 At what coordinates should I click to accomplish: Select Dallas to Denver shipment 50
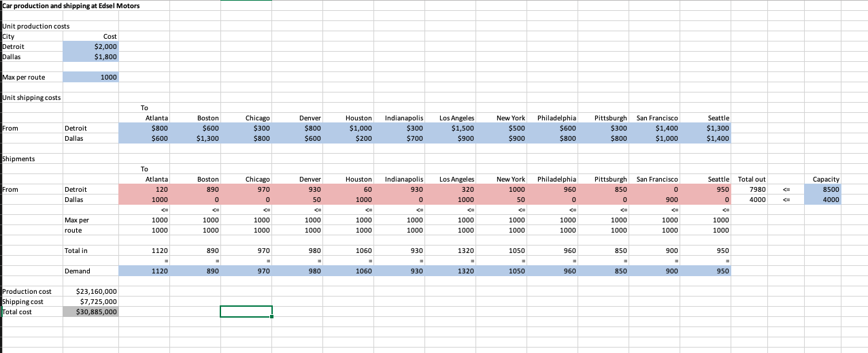297,199
